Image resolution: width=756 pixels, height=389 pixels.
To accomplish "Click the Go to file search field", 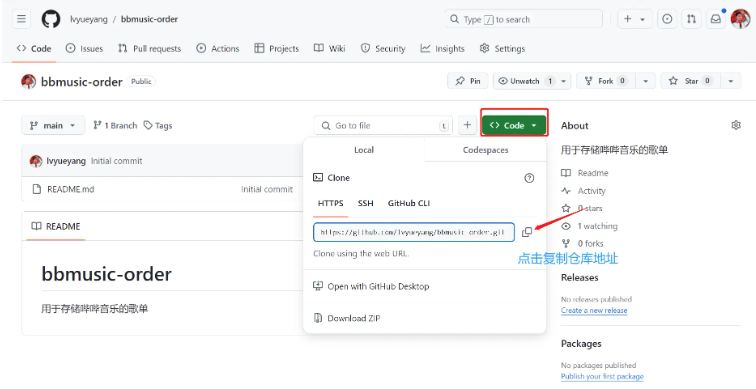I will [x=383, y=125].
